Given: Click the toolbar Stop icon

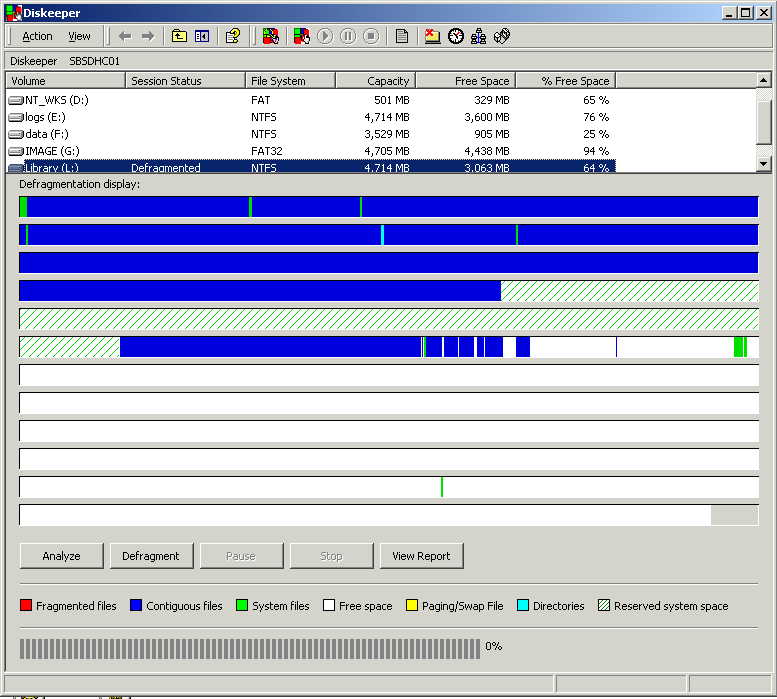Looking at the screenshot, I should (371, 36).
